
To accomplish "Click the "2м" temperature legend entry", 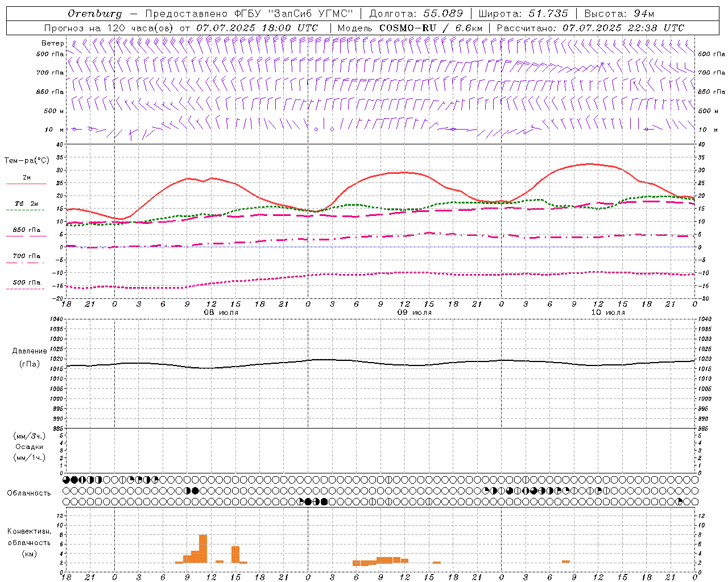I will 27,177.
